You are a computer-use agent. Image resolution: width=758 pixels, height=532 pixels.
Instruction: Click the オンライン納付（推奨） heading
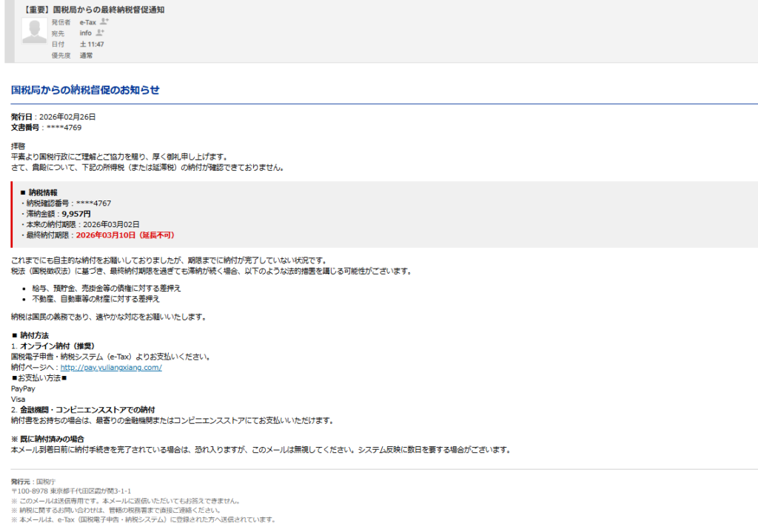57,346
